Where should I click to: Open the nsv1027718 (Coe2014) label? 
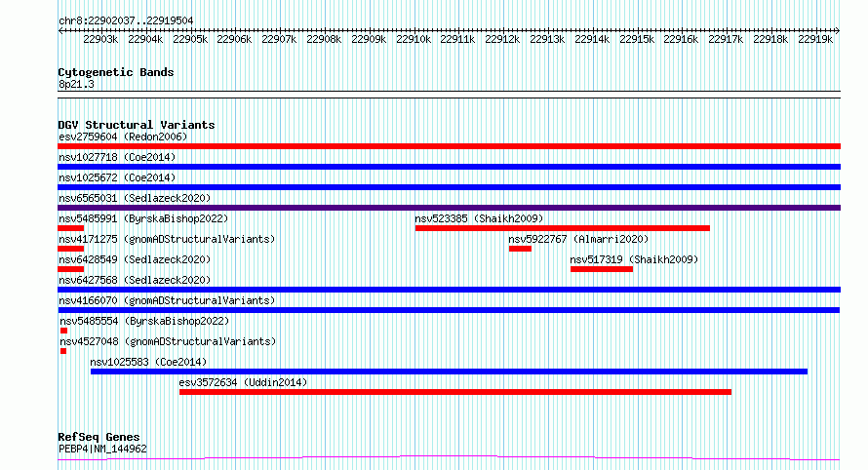point(117,157)
